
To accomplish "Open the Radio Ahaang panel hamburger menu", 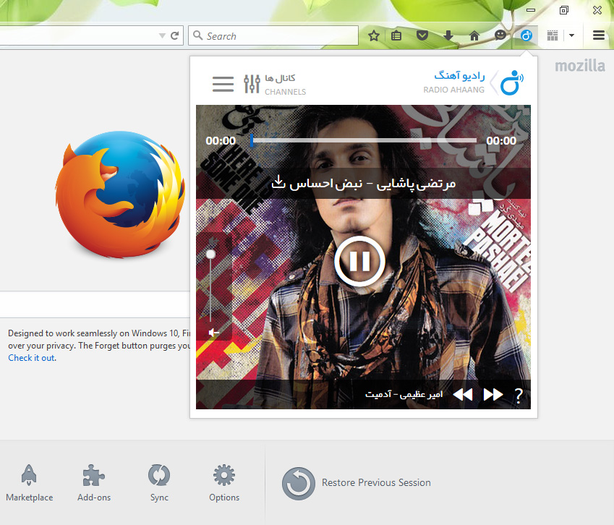I will (x=223, y=84).
